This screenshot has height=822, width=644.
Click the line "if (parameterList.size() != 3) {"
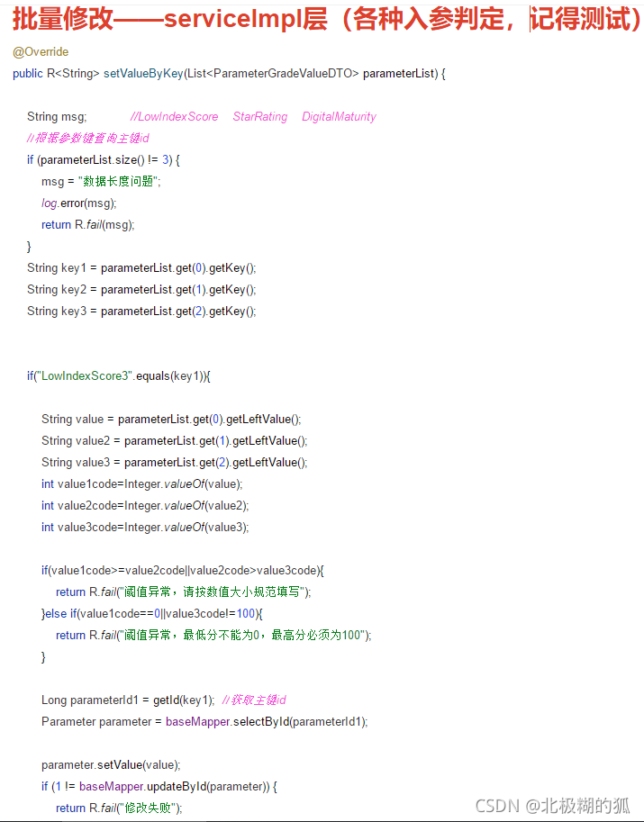click(104, 160)
